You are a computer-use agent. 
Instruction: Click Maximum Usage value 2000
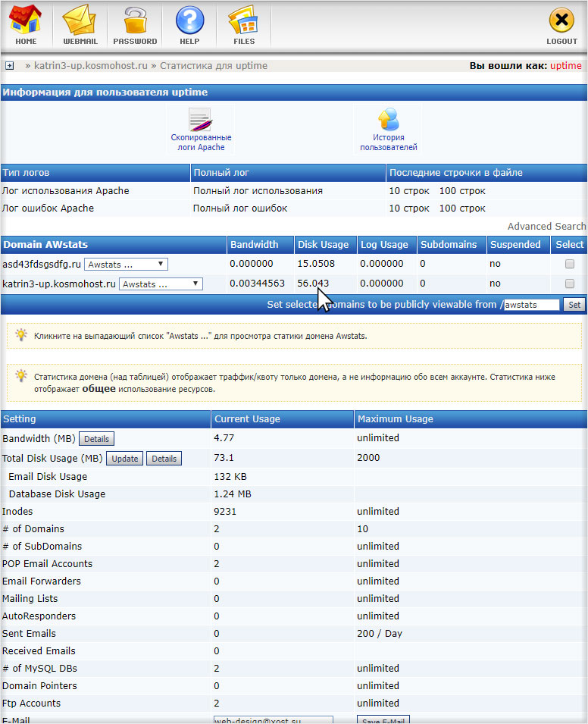point(368,458)
